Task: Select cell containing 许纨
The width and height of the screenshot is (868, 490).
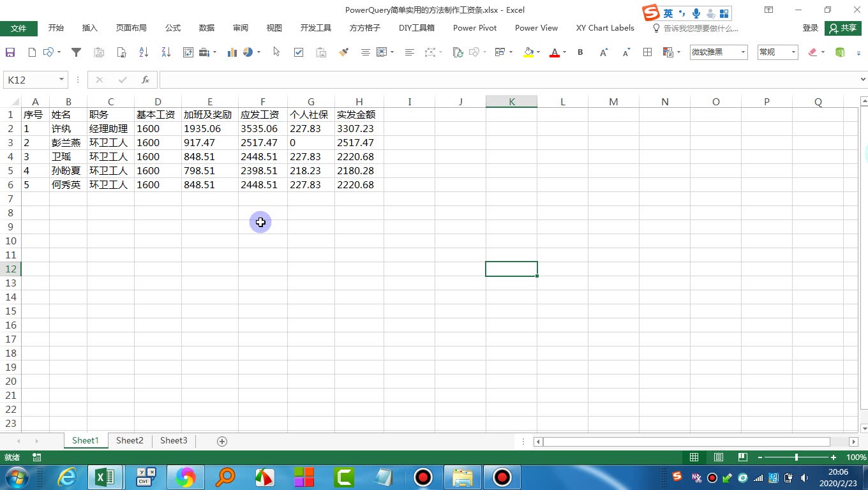Action: (68, 129)
